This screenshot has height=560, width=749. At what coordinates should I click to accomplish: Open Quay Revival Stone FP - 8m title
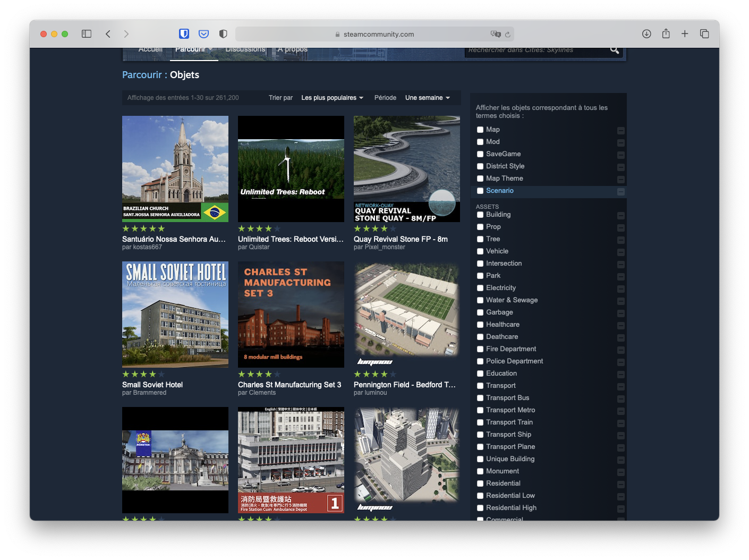click(401, 239)
